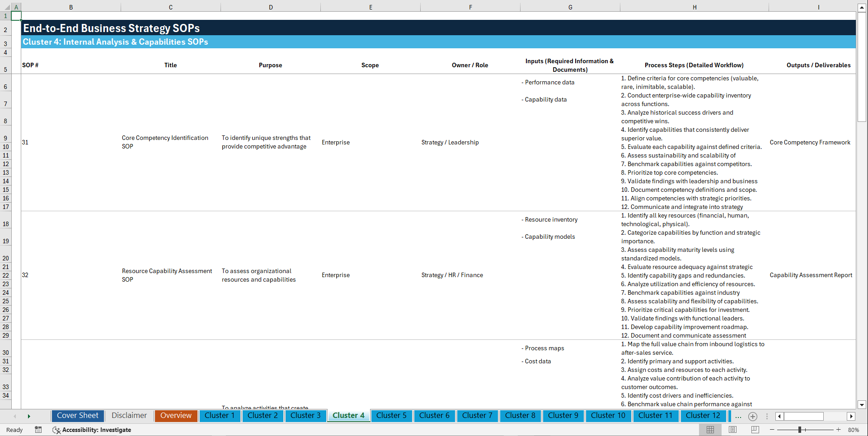Switch to the Cluster 7 sheet tab

pyautogui.click(x=477, y=416)
